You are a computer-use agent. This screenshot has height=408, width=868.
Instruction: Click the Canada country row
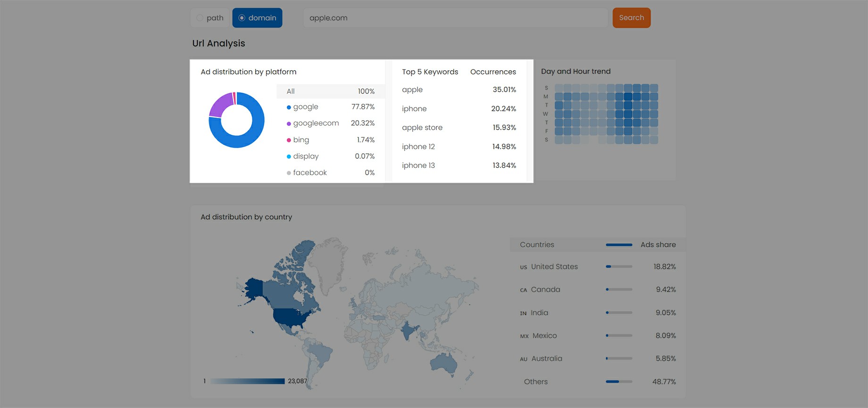598,290
